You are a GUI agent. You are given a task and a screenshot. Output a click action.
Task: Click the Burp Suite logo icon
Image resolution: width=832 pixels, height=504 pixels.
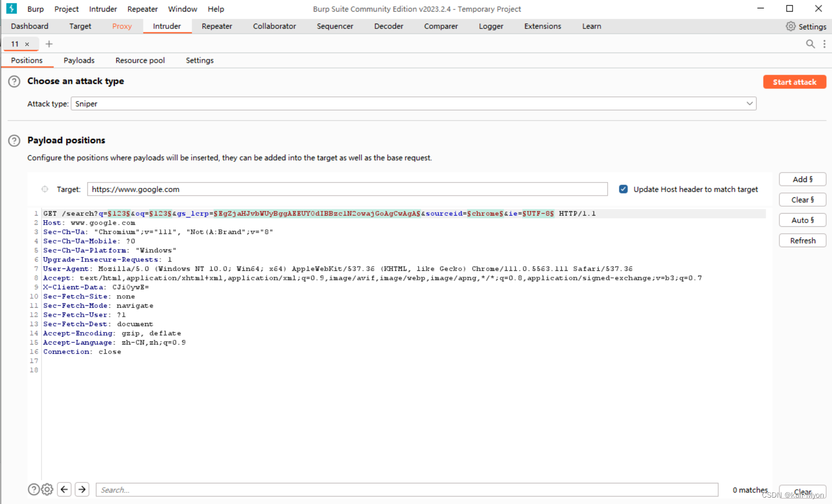12,8
